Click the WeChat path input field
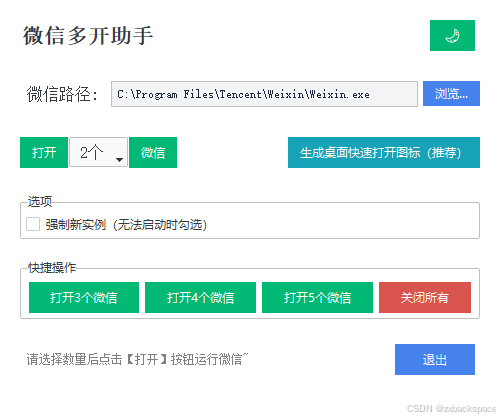Screen dimensions: 500x420 click(264, 94)
